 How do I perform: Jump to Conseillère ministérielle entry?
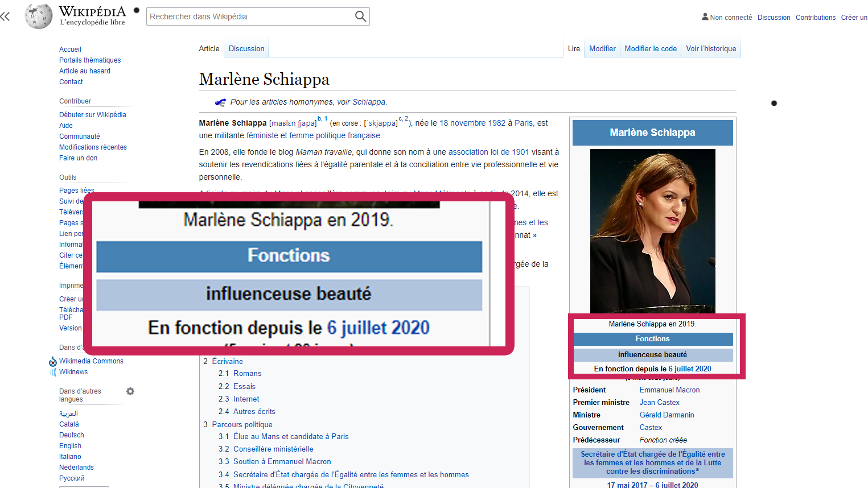[x=273, y=449]
